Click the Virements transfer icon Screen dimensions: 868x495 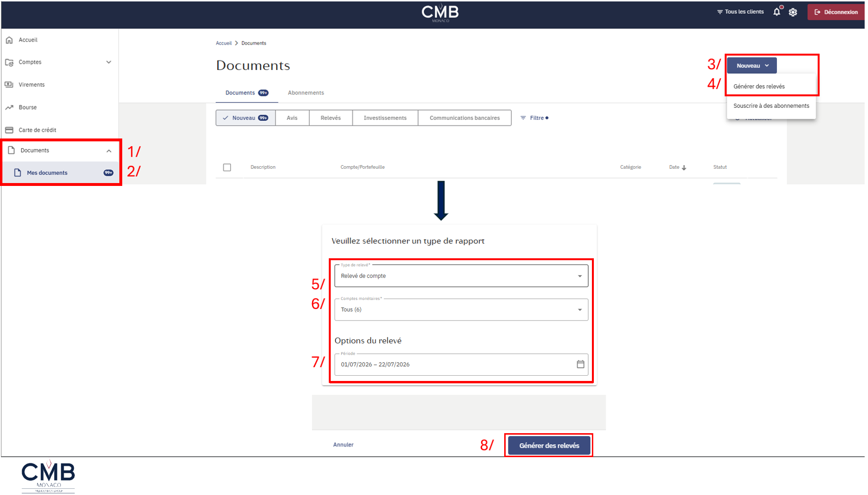click(9, 85)
